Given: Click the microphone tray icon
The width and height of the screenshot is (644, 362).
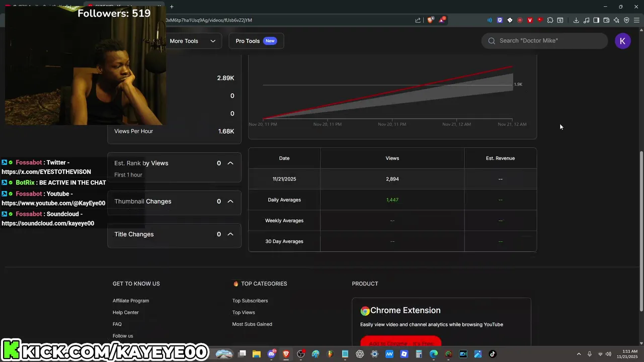Looking at the screenshot, I should [590, 354].
